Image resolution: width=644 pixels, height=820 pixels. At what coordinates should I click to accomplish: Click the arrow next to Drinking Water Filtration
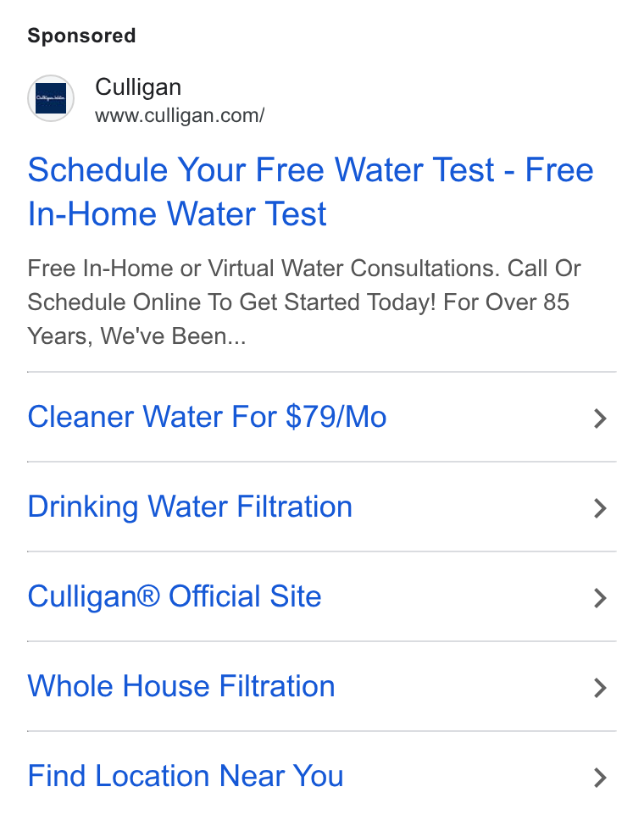pyautogui.click(x=600, y=508)
